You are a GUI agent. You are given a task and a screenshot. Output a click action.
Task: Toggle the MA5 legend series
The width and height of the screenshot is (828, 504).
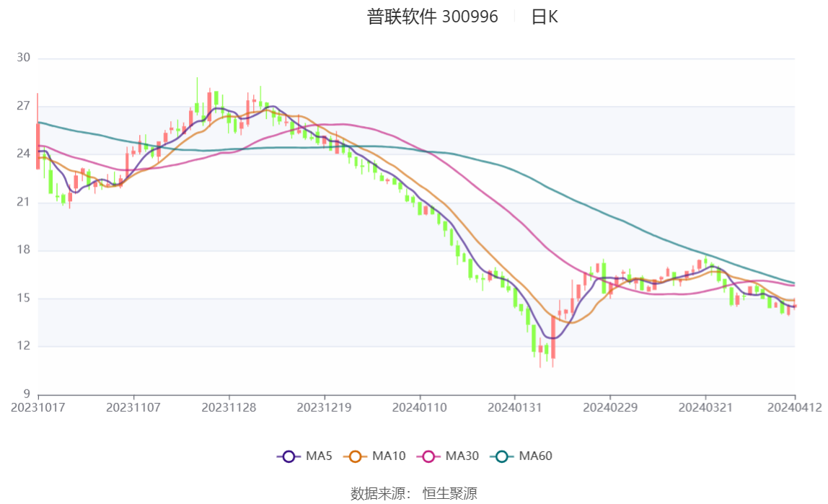pyautogui.click(x=304, y=456)
